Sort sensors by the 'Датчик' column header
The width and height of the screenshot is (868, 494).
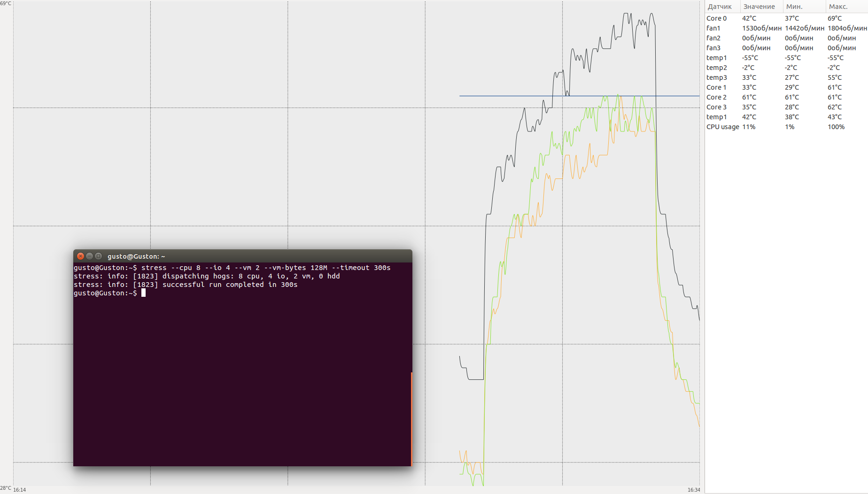tap(722, 7)
